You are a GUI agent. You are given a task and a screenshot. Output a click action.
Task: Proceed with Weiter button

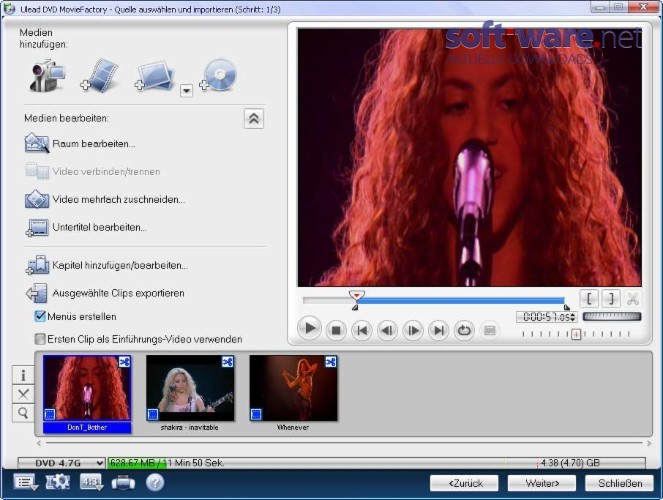pos(542,483)
